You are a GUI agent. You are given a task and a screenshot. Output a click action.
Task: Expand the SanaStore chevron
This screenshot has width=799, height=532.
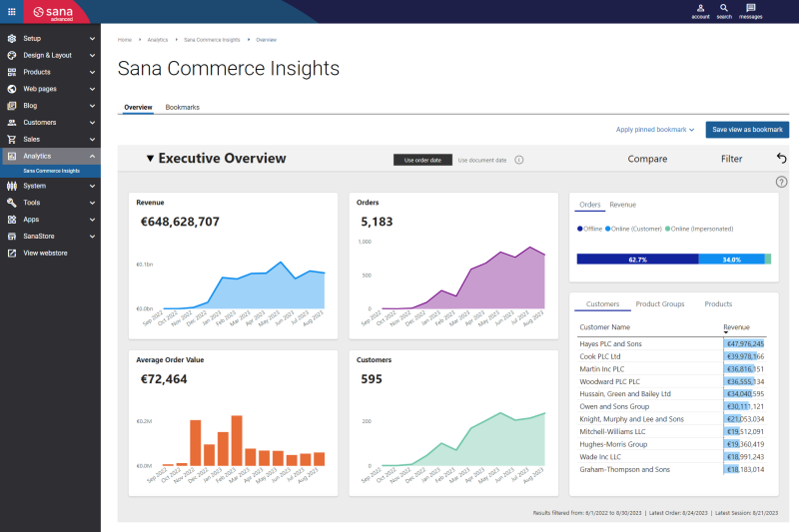[92, 237]
